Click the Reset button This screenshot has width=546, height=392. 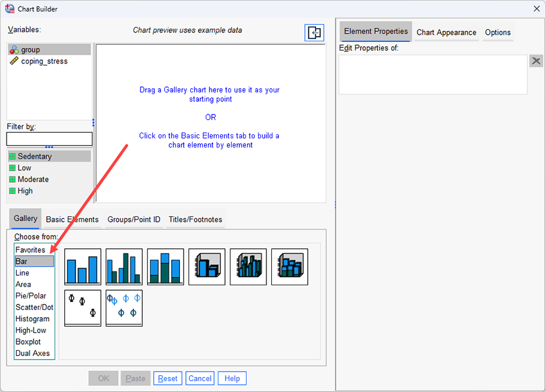(x=167, y=378)
